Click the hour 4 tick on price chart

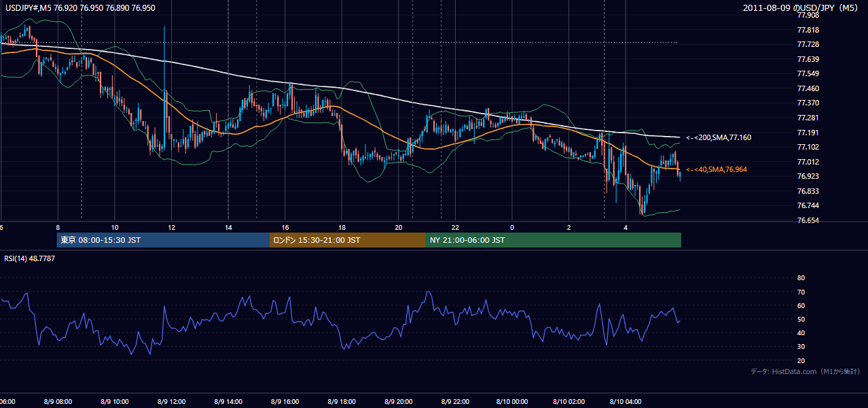tap(626, 227)
